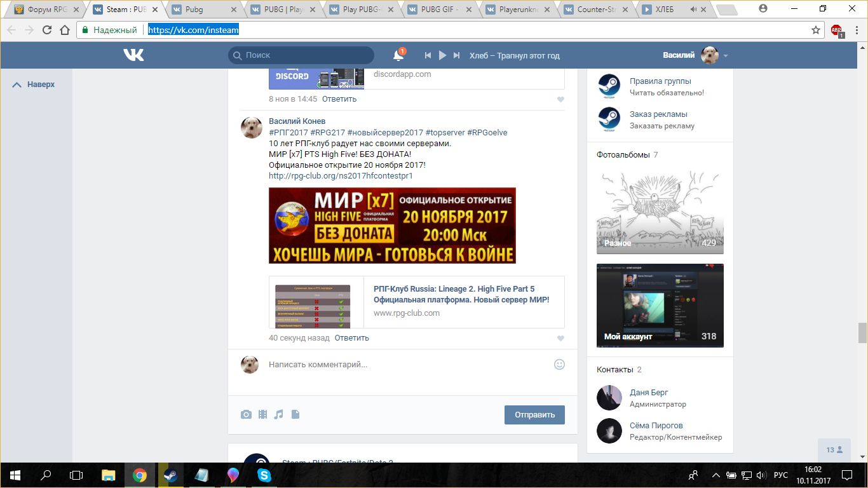Like the 40 seconds ago comment
Image resolution: width=868 pixels, height=488 pixels.
pyautogui.click(x=560, y=339)
